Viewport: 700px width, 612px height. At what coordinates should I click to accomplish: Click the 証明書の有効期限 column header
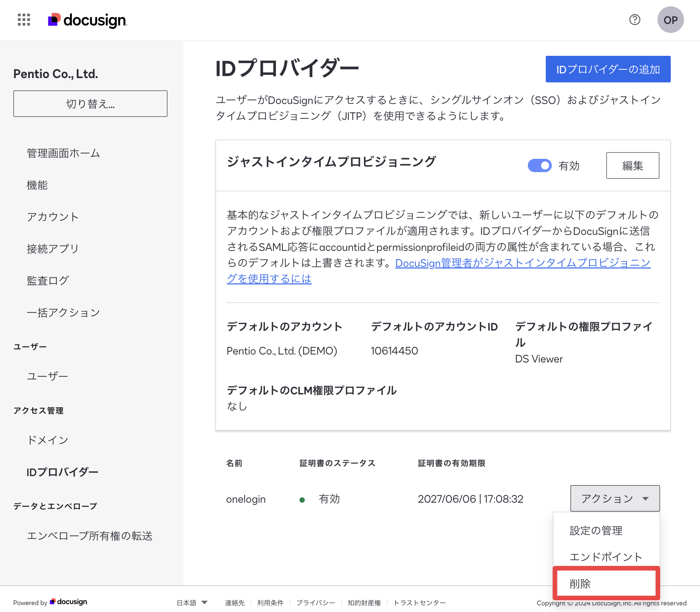tap(451, 463)
